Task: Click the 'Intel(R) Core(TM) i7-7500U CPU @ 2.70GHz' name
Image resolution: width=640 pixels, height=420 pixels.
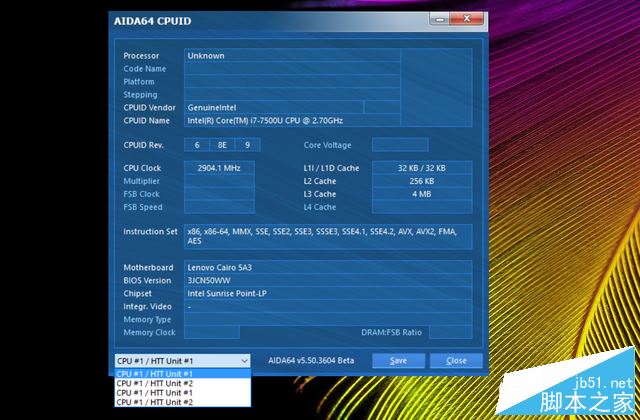Action: tap(265, 121)
